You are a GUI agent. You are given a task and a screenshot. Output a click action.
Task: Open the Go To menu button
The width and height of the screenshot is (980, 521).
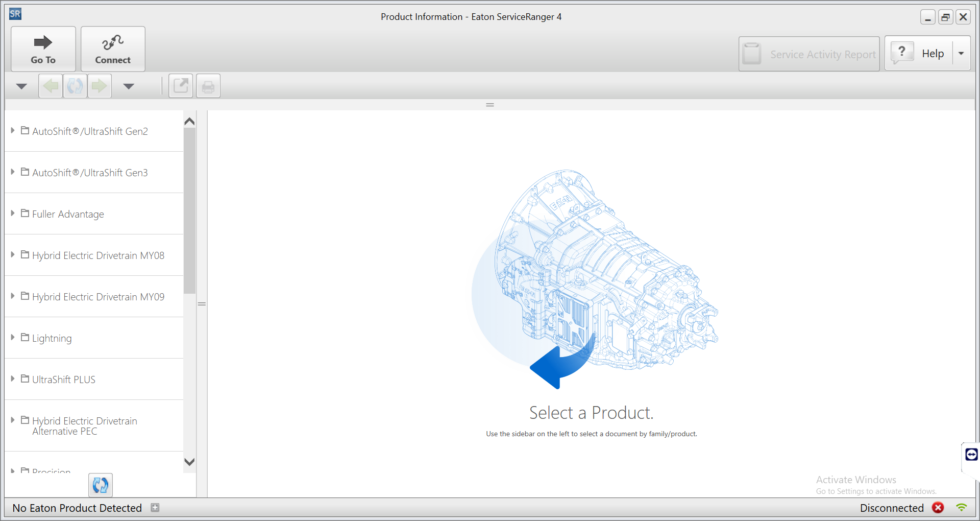(43, 49)
